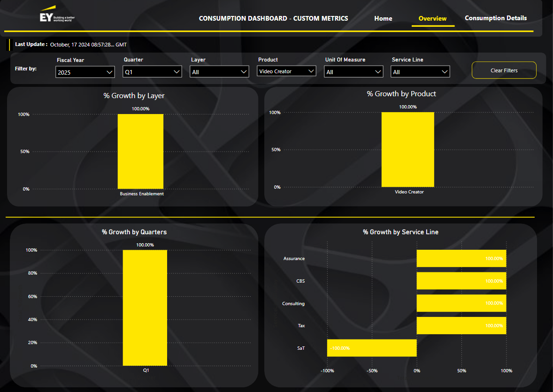Open the Product dropdown showing Video Creator
Viewport: 553px width, 392px height.
click(x=286, y=71)
